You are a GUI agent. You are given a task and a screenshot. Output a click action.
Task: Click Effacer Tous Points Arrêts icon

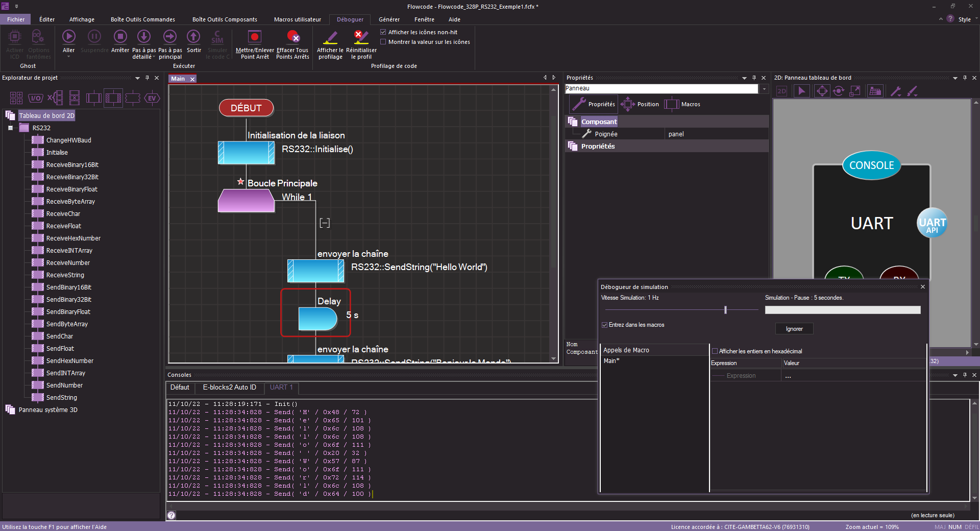tap(292, 37)
